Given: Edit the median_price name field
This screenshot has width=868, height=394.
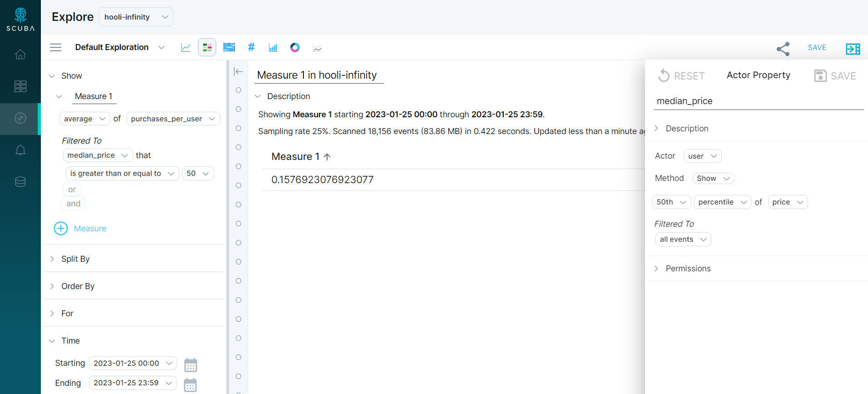Looking at the screenshot, I should click(759, 101).
